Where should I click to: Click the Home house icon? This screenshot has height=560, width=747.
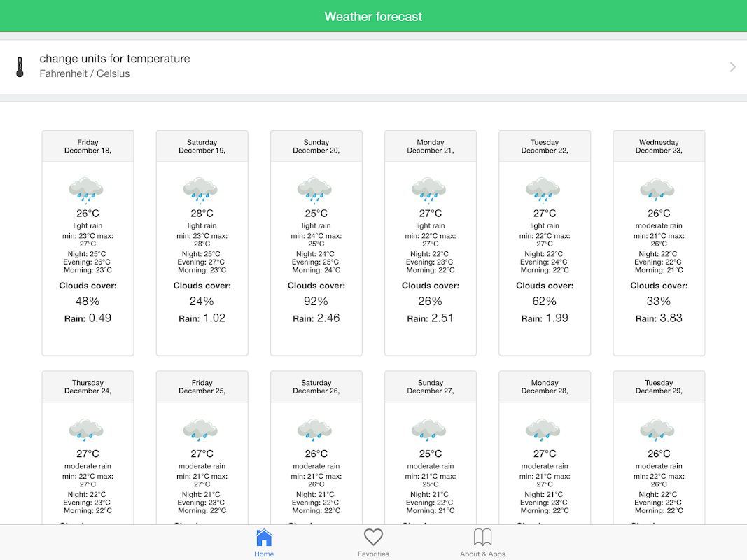point(263,538)
